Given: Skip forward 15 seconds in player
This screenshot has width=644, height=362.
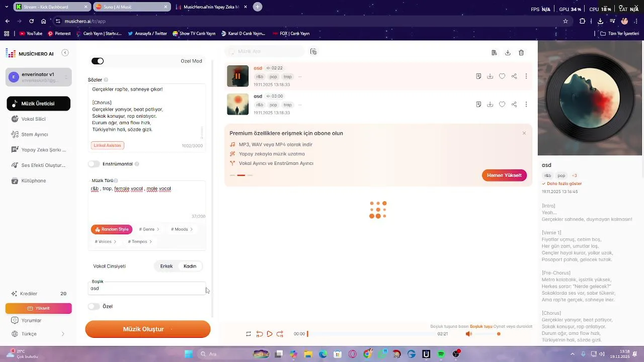Looking at the screenshot, I should (x=280, y=334).
